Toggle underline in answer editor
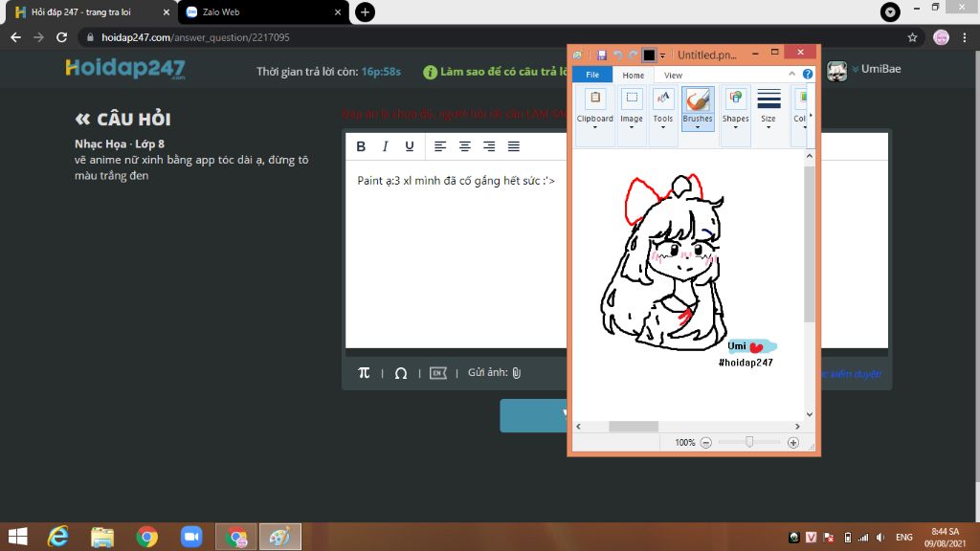This screenshot has height=551, width=980. pos(410,146)
